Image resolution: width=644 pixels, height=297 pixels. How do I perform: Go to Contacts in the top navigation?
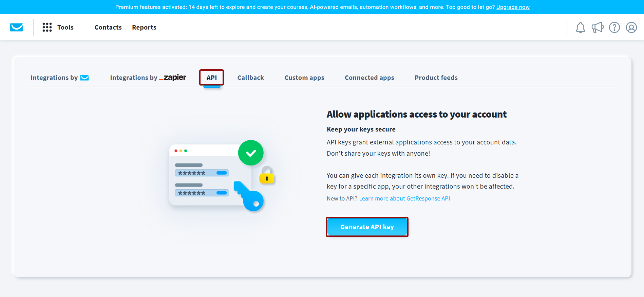point(108,28)
